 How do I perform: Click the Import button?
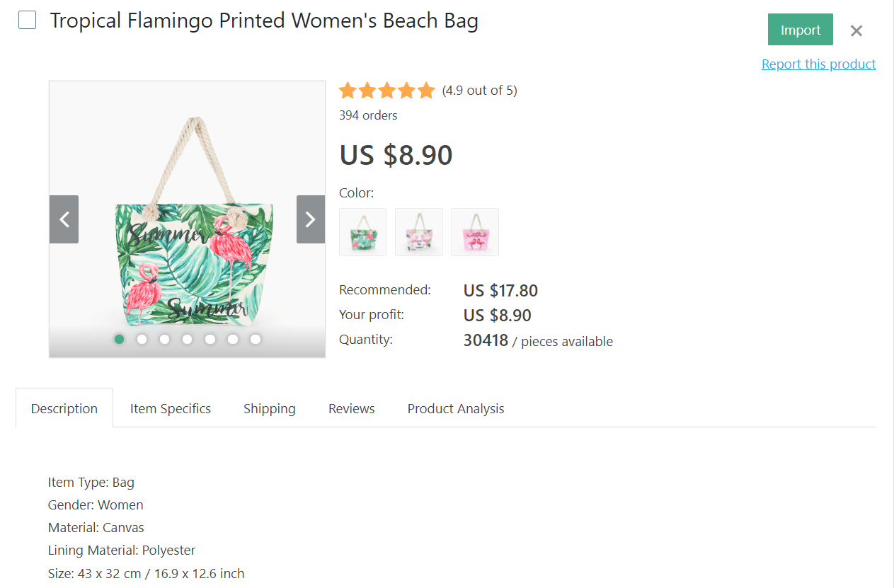pyautogui.click(x=800, y=29)
